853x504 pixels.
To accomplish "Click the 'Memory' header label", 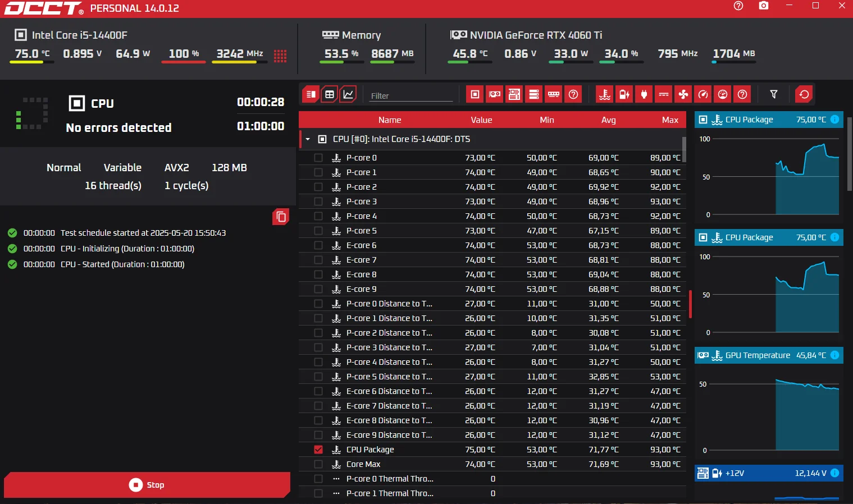I will 361,35.
